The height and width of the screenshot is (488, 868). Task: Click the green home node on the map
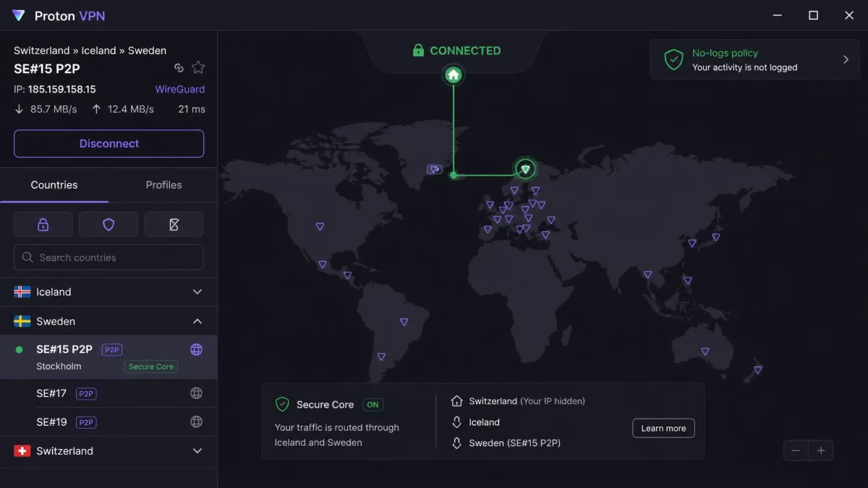(x=454, y=74)
